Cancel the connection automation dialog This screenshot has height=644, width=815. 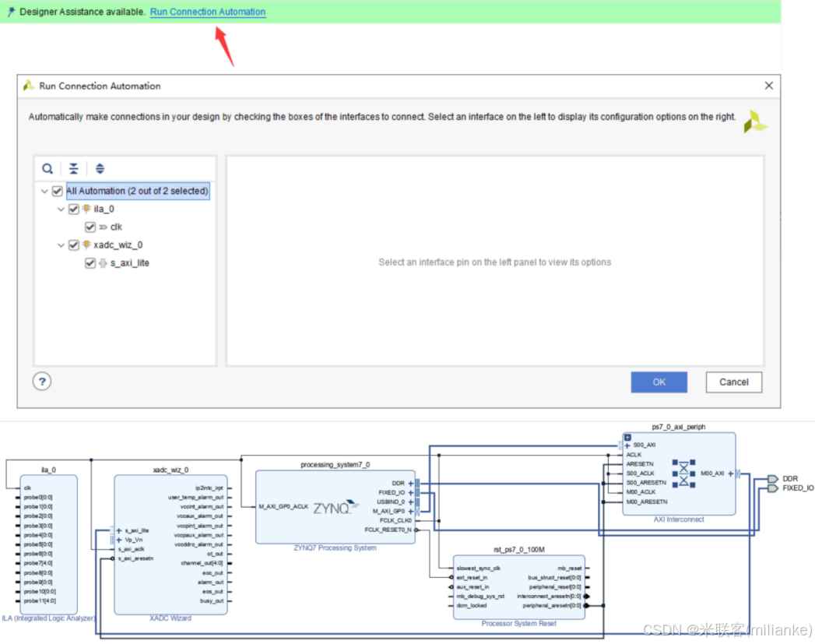tap(733, 382)
